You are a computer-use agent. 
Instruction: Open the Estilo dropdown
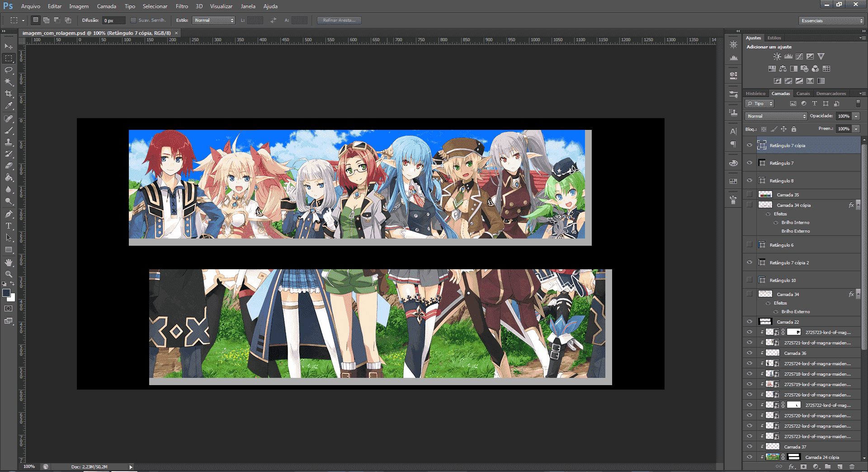[214, 20]
